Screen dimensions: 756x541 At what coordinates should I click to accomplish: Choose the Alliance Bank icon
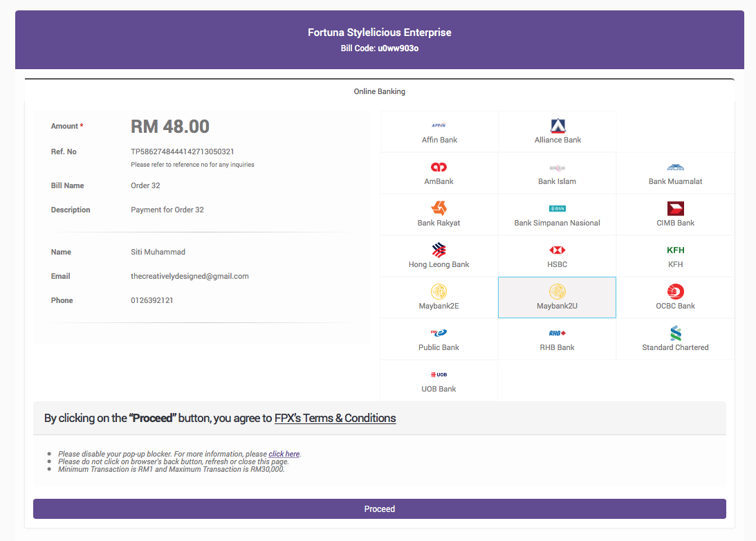[x=557, y=126]
